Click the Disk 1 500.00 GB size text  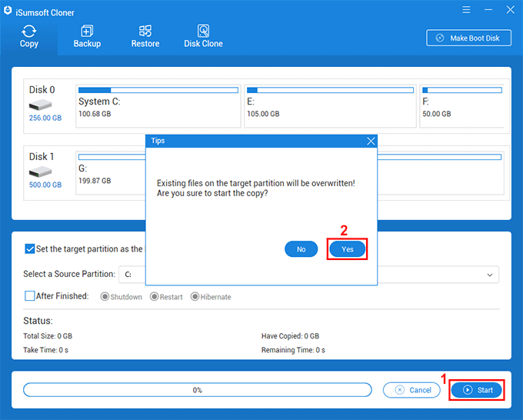click(45, 185)
